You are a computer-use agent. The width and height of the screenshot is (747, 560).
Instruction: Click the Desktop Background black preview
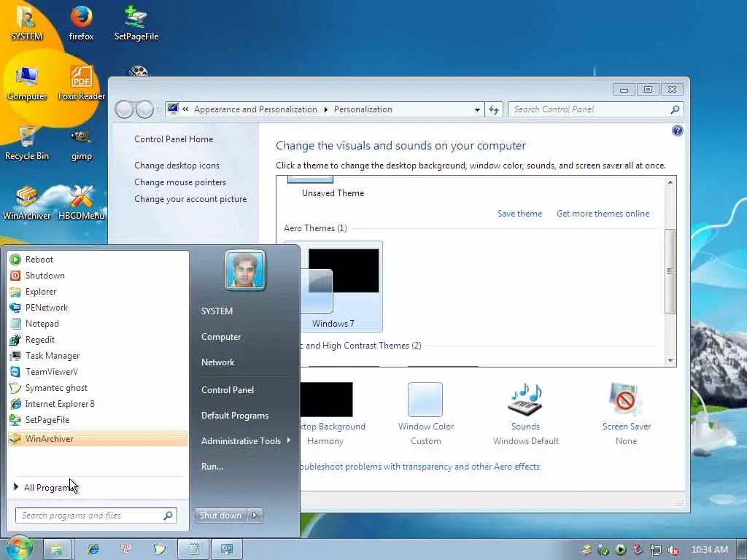[x=327, y=399]
